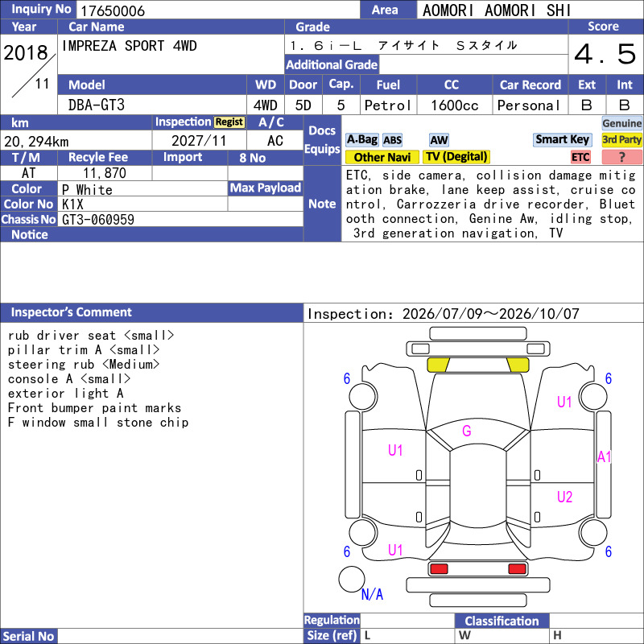This screenshot has height=644, width=644.
Task: Click the G mark on windshield
Action: (x=467, y=431)
